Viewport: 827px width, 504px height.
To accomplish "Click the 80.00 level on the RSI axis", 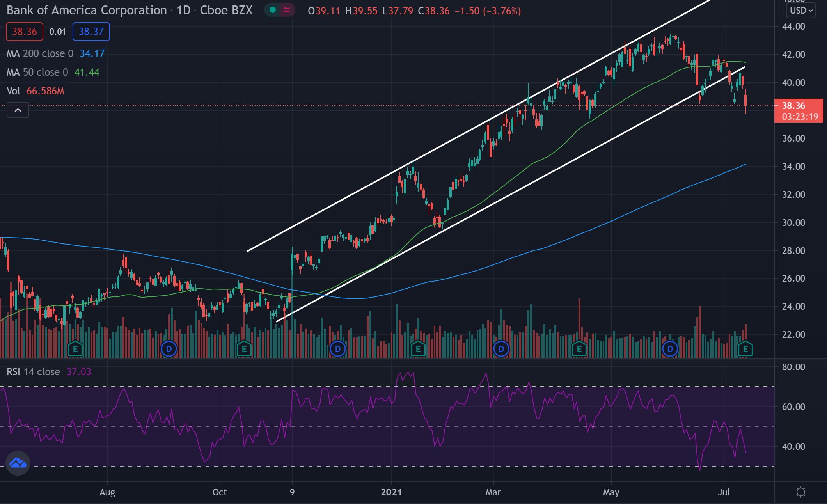I will click(x=793, y=367).
